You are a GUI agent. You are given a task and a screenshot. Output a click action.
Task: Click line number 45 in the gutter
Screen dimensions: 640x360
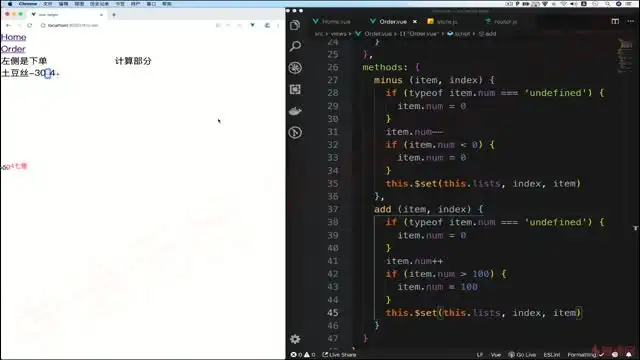pos(333,313)
